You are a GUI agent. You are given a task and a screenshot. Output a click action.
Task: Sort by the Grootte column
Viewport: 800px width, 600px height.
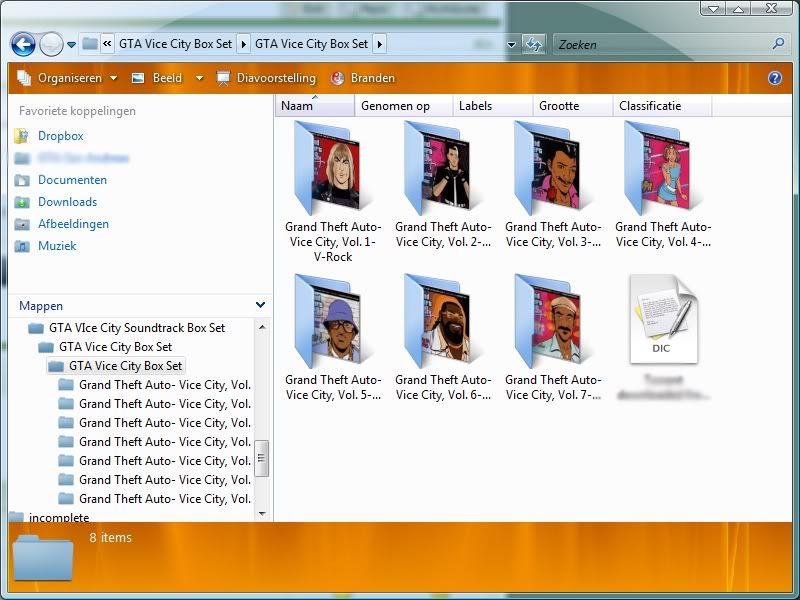click(573, 106)
